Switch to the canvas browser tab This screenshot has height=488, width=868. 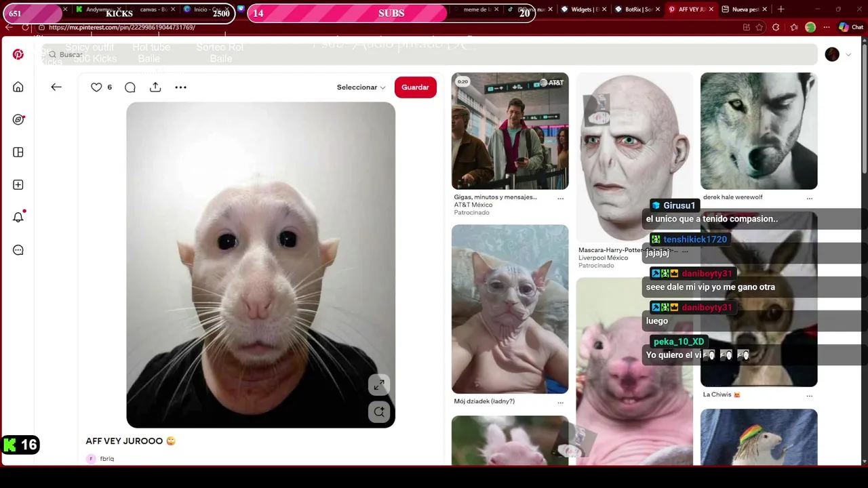[154, 9]
